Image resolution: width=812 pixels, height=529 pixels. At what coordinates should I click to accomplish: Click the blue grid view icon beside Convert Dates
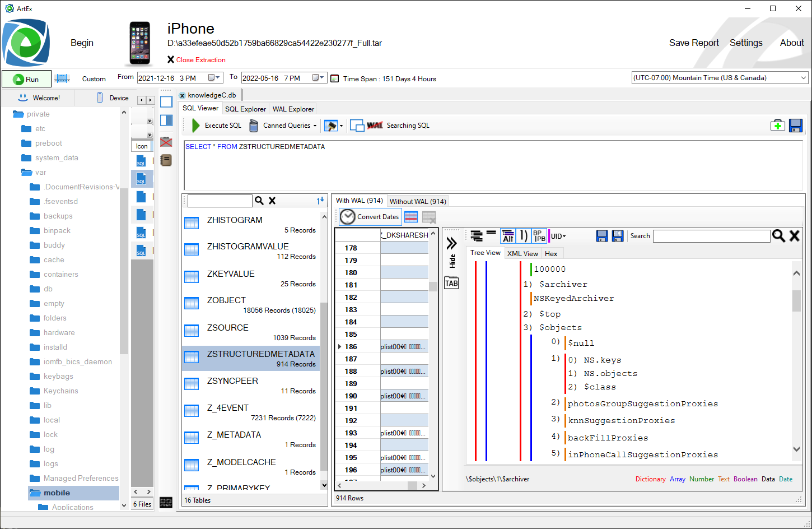[411, 217]
